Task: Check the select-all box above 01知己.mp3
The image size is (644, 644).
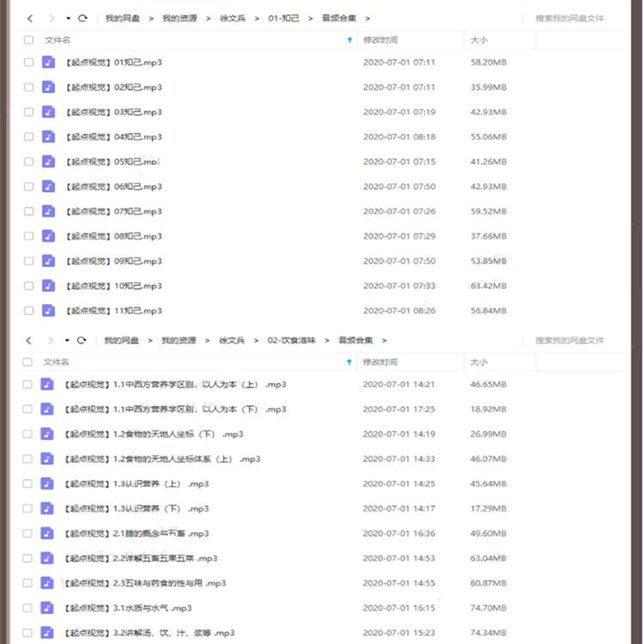Action: pos(29,39)
